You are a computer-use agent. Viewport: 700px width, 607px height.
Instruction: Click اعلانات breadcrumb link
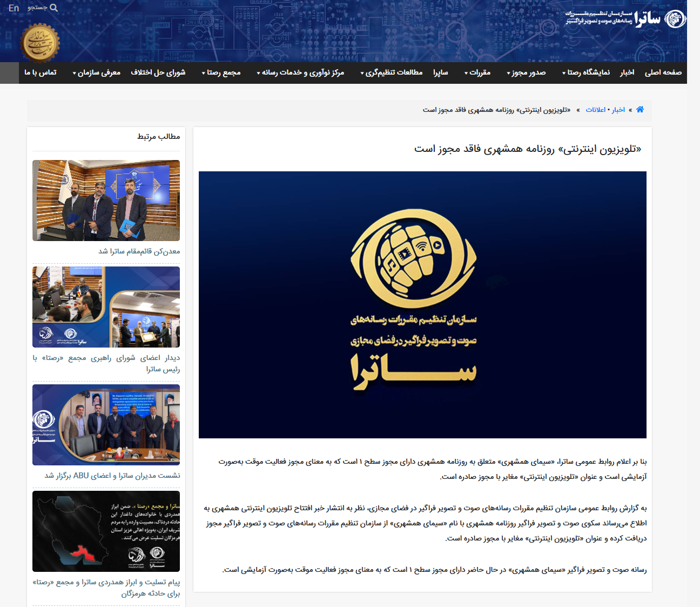[x=596, y=110]
